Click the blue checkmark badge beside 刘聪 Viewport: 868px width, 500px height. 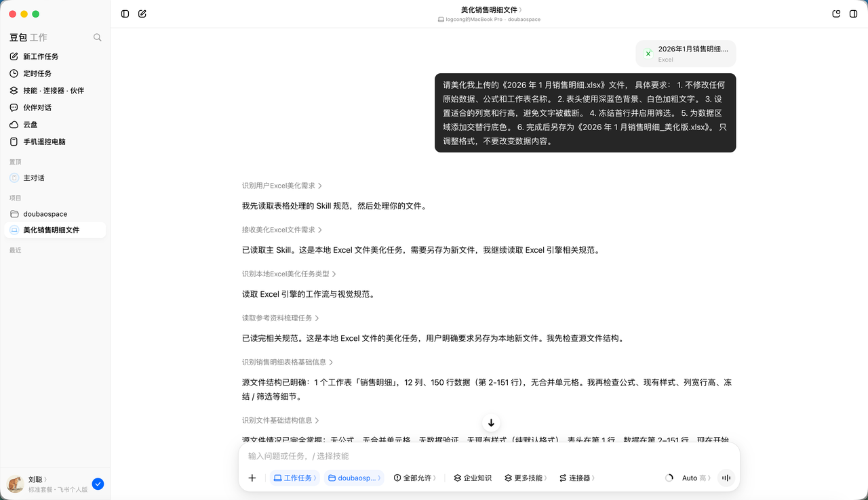click(x=98, y=484)
